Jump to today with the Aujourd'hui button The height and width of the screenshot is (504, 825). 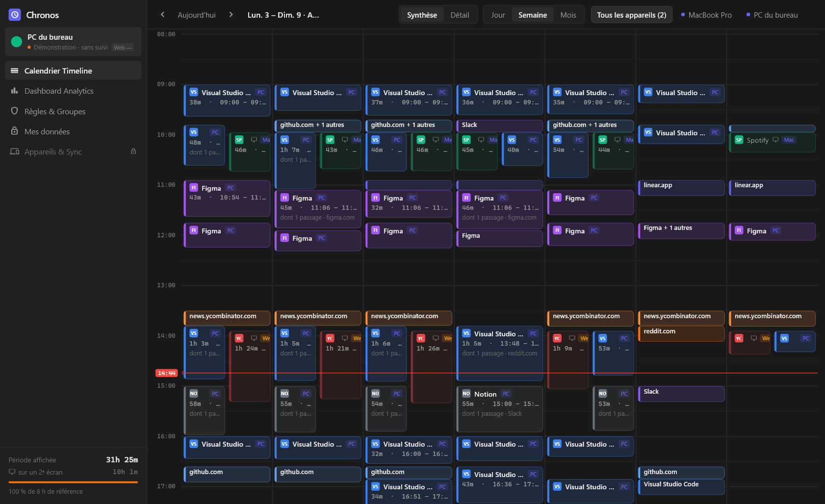197,15
